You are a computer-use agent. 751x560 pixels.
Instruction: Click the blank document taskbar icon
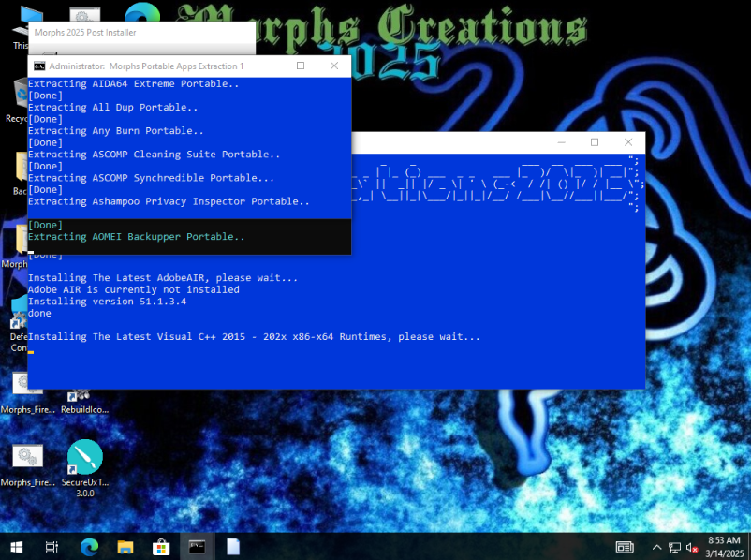coord(233,547)
